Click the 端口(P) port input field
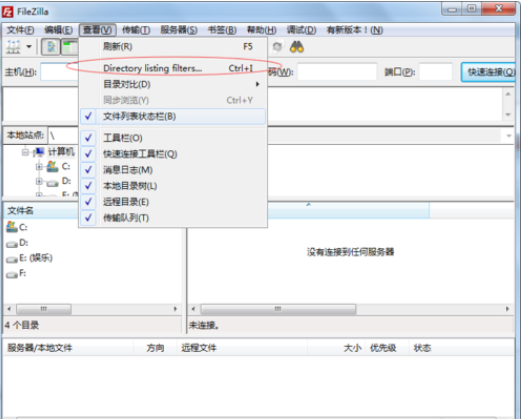Viewport: 532px width, 419px height. pyautogui.click(x=436, y=72)
